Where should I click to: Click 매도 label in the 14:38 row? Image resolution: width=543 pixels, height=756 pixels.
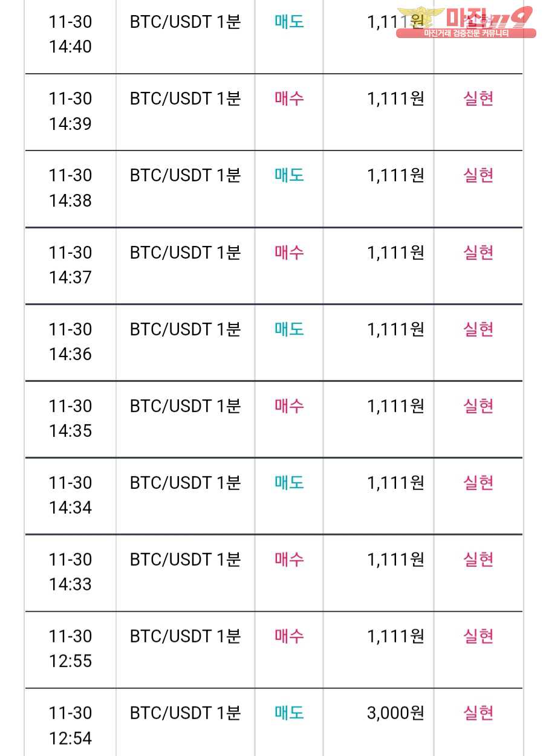[x=289, y=175]
